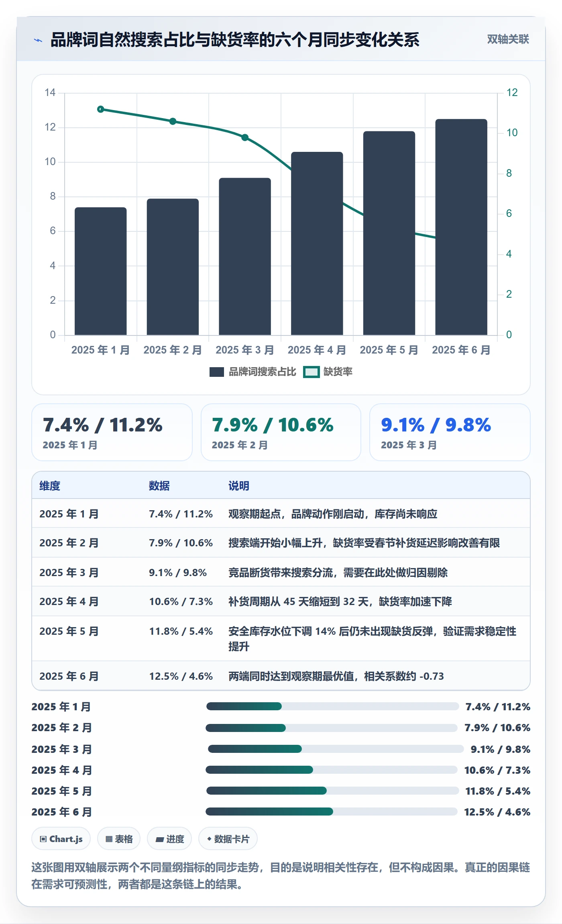Toggle the 缺货率 legend swatch
The image size is (562, 924).
[312, 372]
